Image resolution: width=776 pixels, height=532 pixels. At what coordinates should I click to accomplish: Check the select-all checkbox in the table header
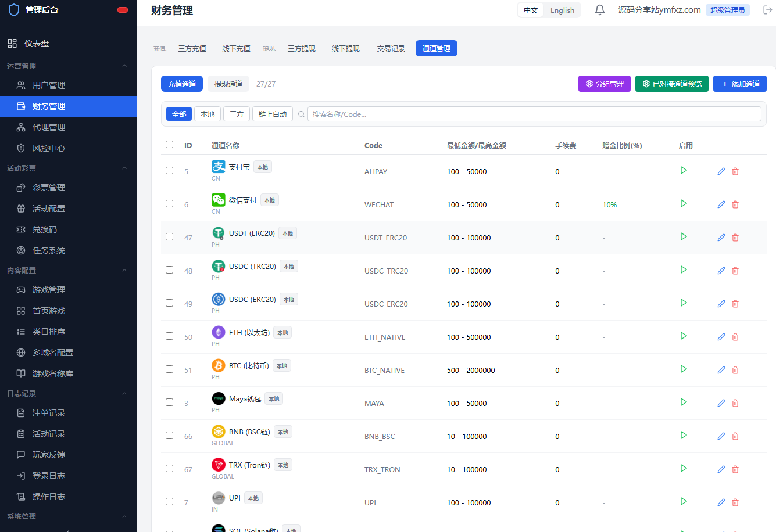pyautogui.click(x=169, y=144)
